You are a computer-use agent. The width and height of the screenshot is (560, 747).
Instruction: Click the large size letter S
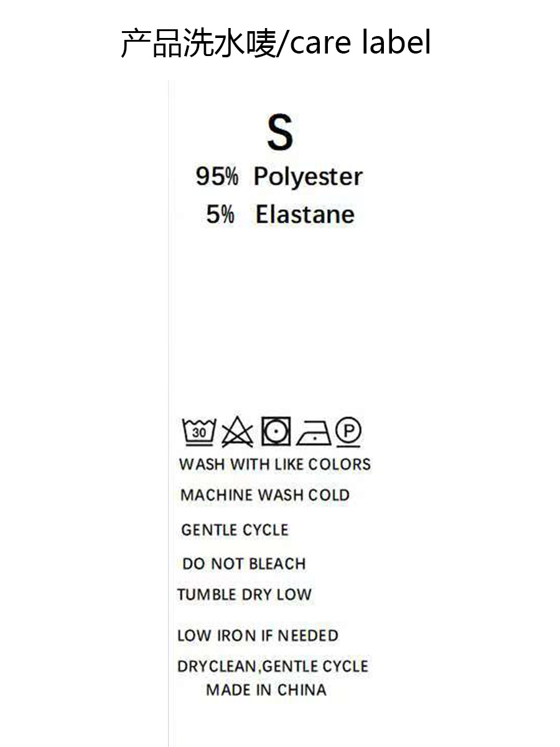coord(279,132)
